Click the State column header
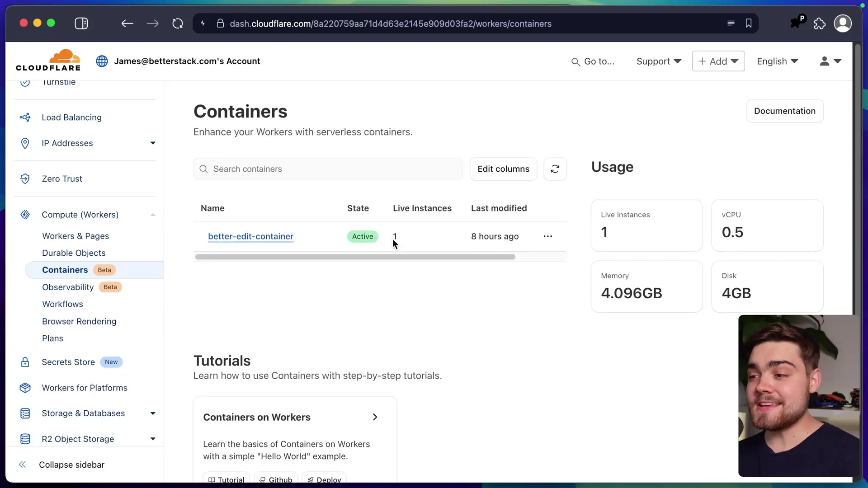This screenshot has height=488, width=868. [358, 208]
